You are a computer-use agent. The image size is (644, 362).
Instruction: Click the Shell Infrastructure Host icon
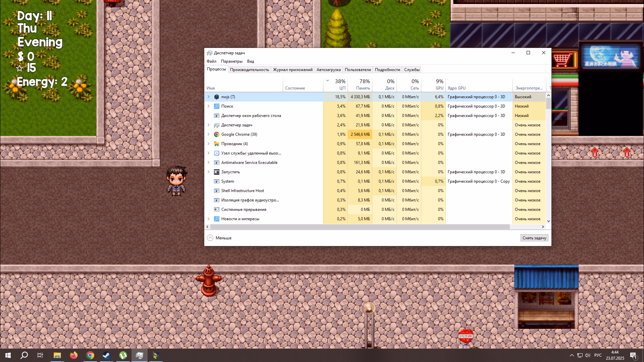click(x=217, y=191)
